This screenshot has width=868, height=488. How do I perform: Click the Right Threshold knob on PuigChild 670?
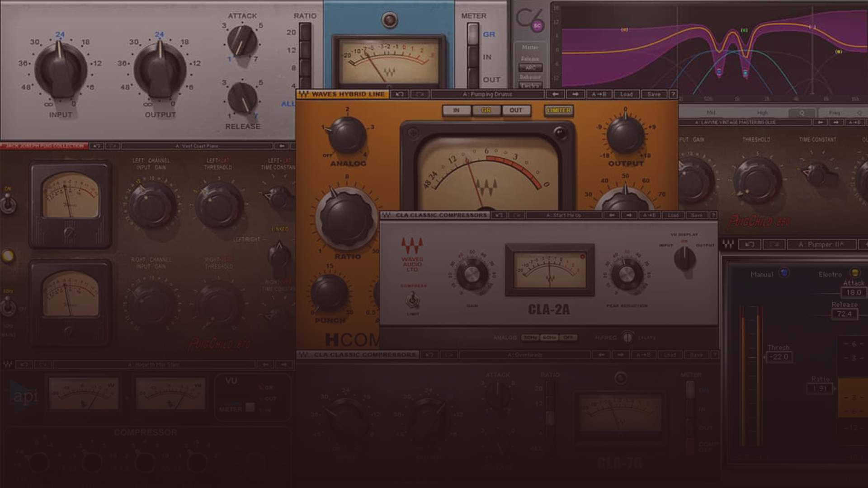click(220, 304)
